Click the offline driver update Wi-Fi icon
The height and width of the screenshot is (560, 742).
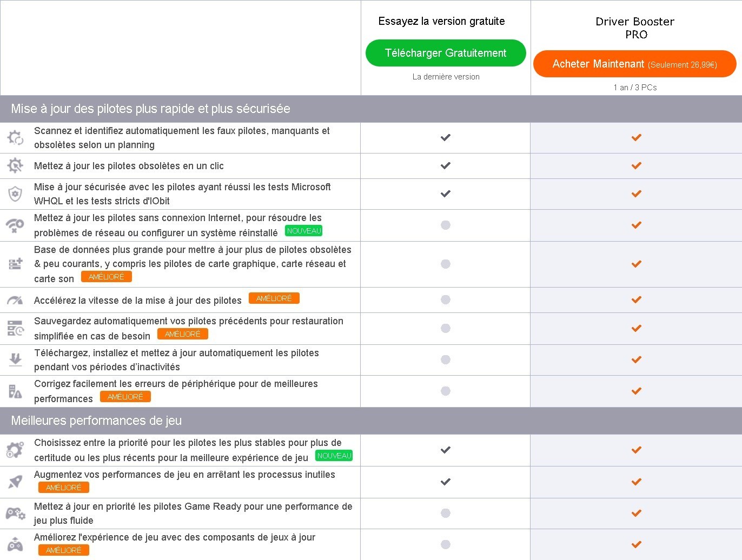(15, 225)
